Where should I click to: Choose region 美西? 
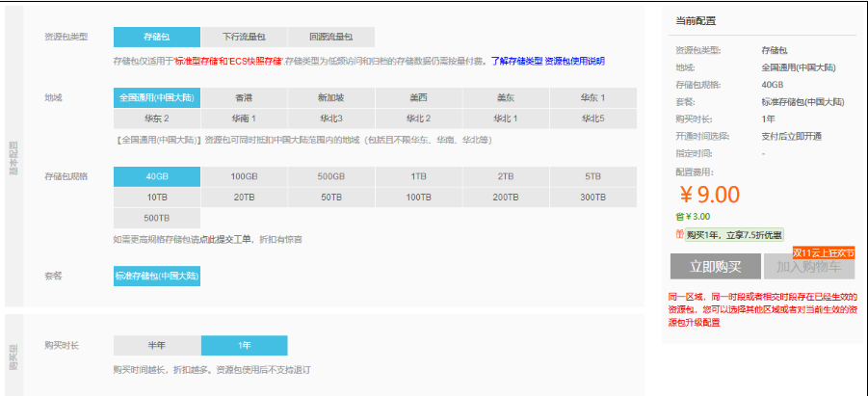[418, 98]
